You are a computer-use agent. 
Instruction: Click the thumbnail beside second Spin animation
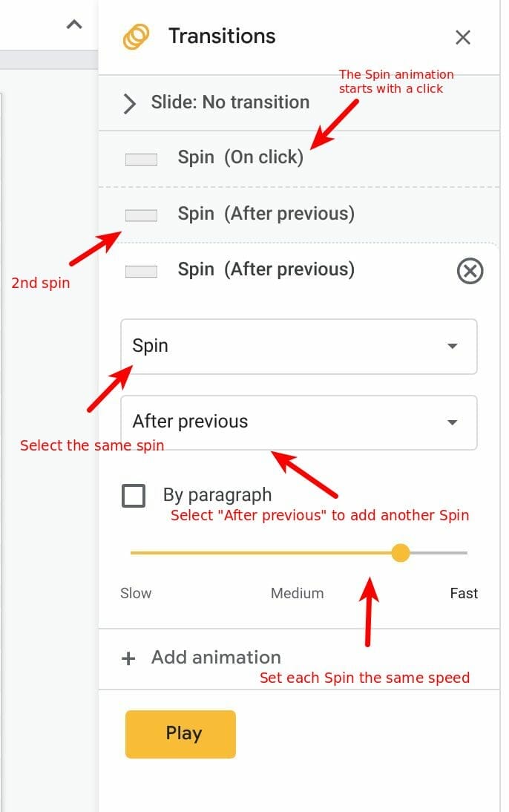[x=142, y=215]
